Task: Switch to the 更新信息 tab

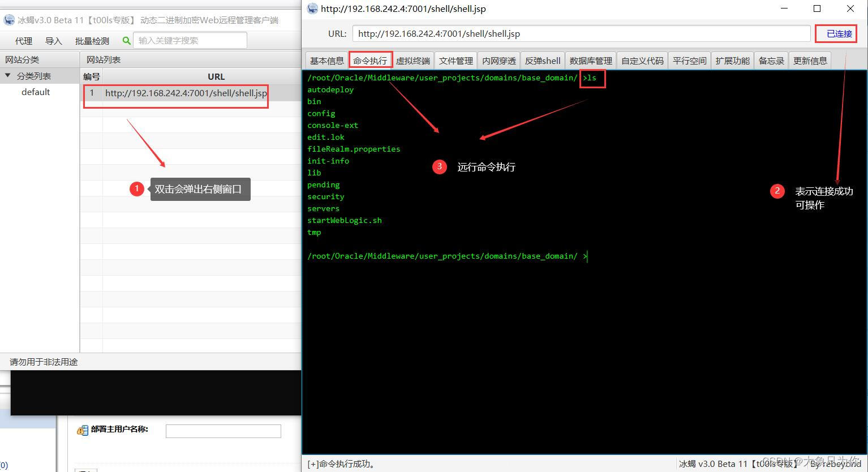Action: 810,61
